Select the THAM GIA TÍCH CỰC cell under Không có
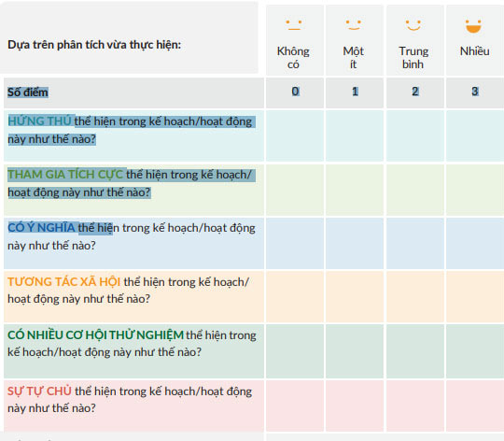Viewport: 504px width, 441px height. [x=295, y=190]
